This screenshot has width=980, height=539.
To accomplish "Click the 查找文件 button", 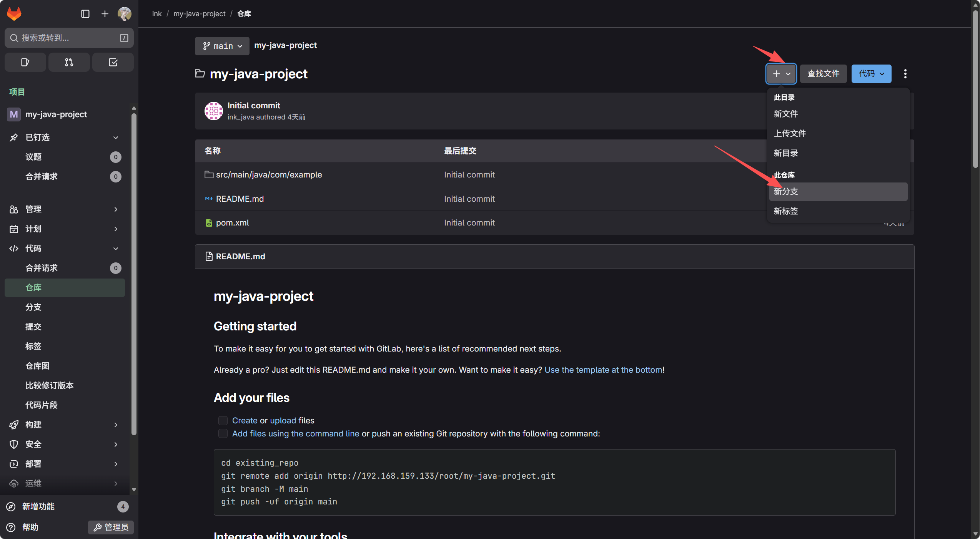I will [823, 74].
